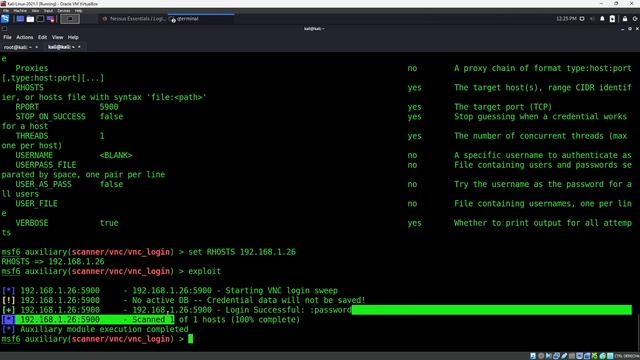
Task: Click 'Auxiliary module execution completed' line
Action: pos(95,329)
